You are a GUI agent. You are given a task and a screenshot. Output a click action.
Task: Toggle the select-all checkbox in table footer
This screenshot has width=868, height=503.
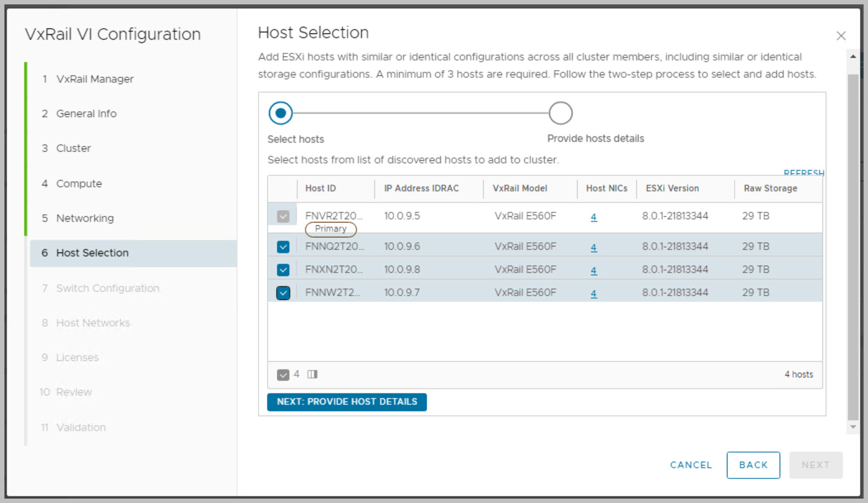(x=283, y=375)
